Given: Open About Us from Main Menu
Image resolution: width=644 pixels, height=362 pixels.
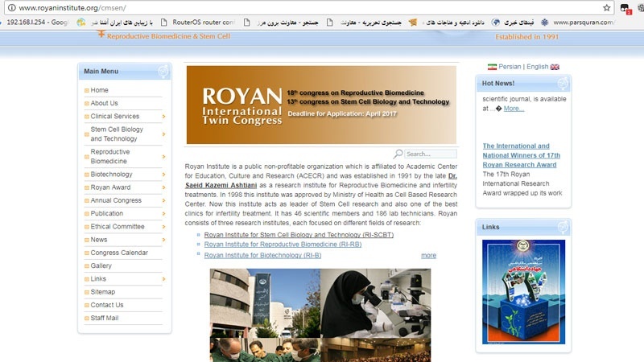Looking at the screenshot, I should pos(104,103).
